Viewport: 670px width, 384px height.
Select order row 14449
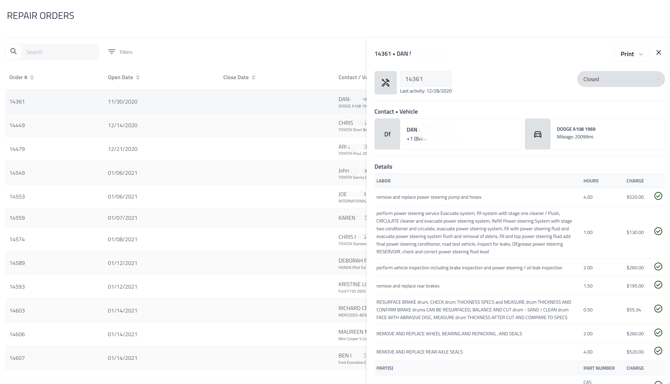click(185, 125)
